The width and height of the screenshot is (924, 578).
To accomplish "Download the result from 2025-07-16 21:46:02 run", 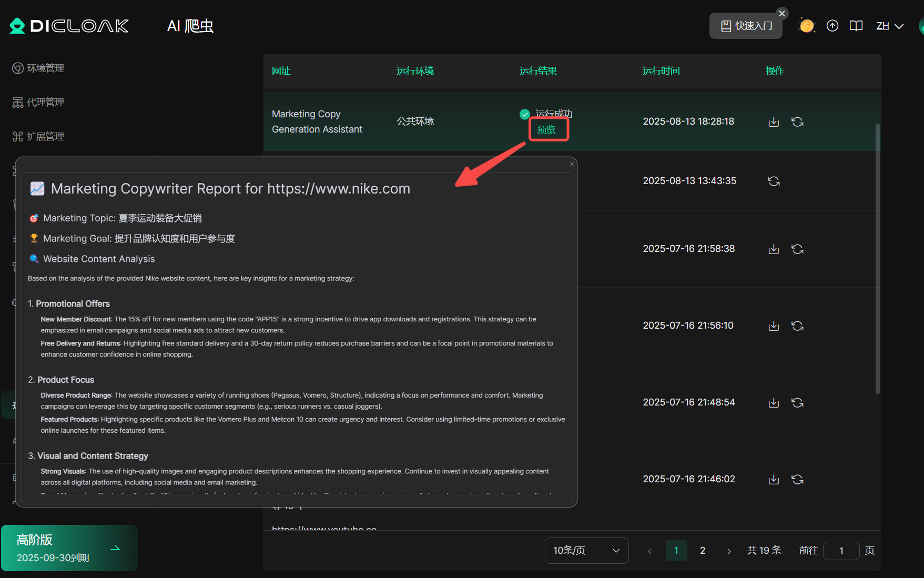I will (x=774, y=480).
